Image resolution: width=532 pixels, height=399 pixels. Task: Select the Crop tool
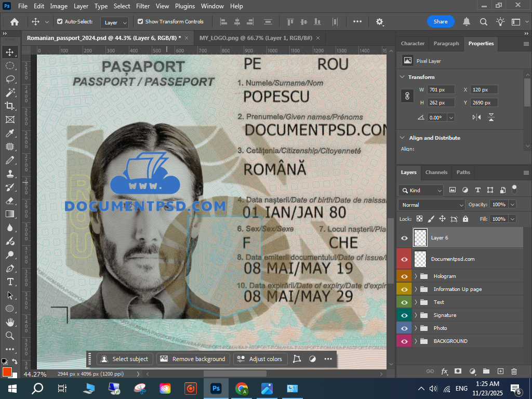[x=9, y=105]
